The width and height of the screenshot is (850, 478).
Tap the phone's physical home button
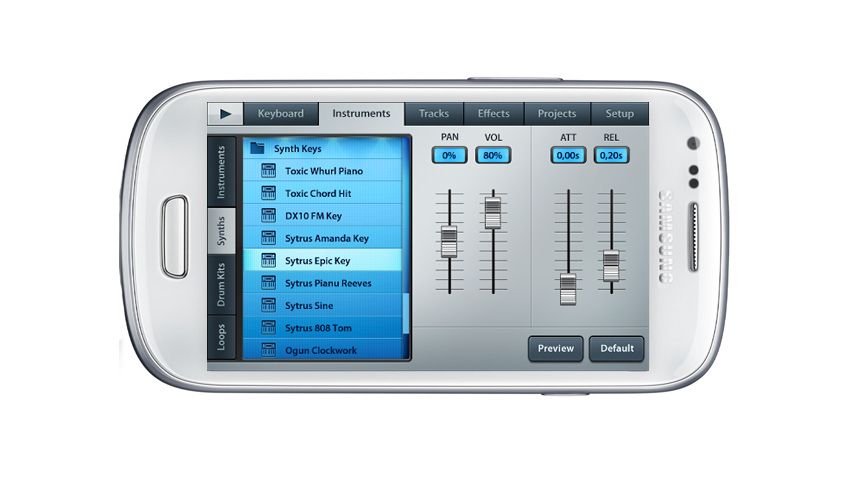point(175,237)
